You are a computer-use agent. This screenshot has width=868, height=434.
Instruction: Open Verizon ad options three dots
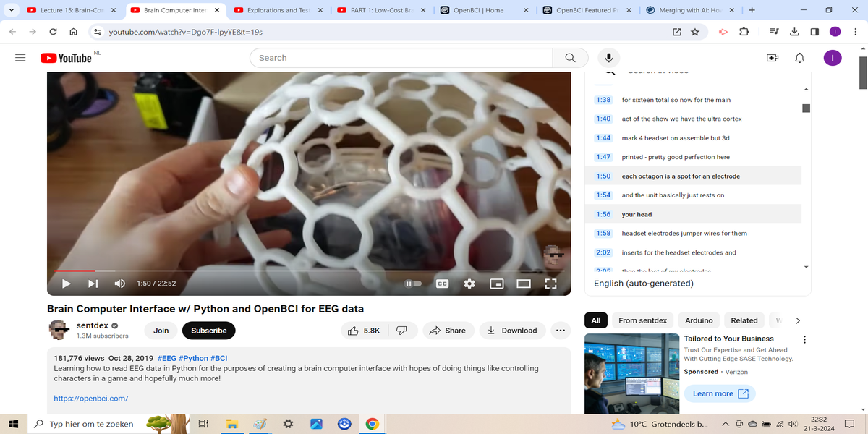[x=804, y=339]
